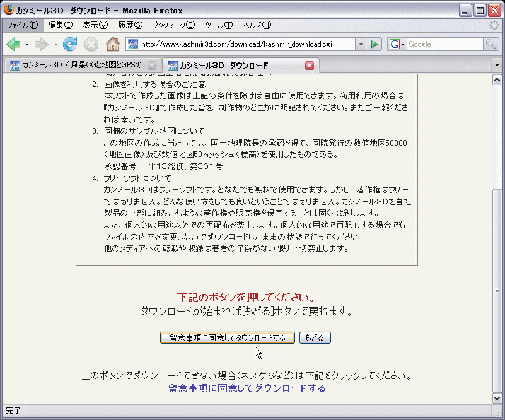
Task: Open the 履歴(S) menu
Action: 130,25
